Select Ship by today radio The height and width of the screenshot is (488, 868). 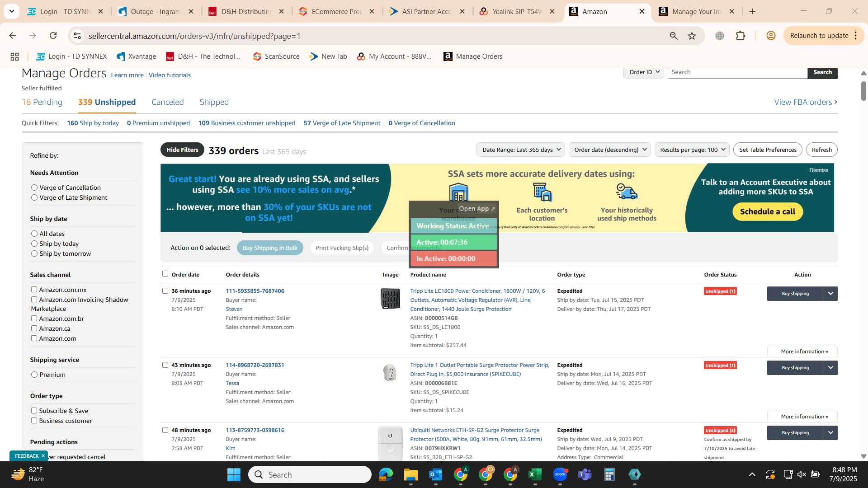[34, 244]
